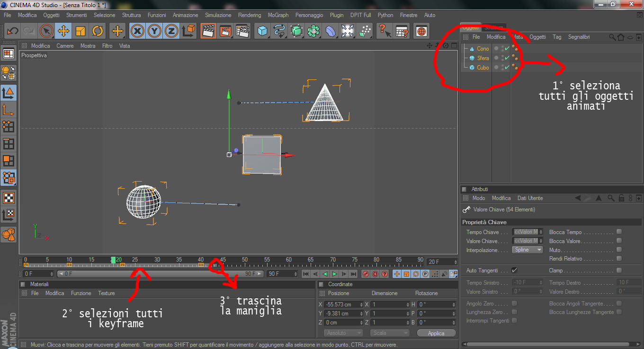The image size is (644, 349).
Task: Render the current view with clapperboard icon
Action: tap(208, 31)
